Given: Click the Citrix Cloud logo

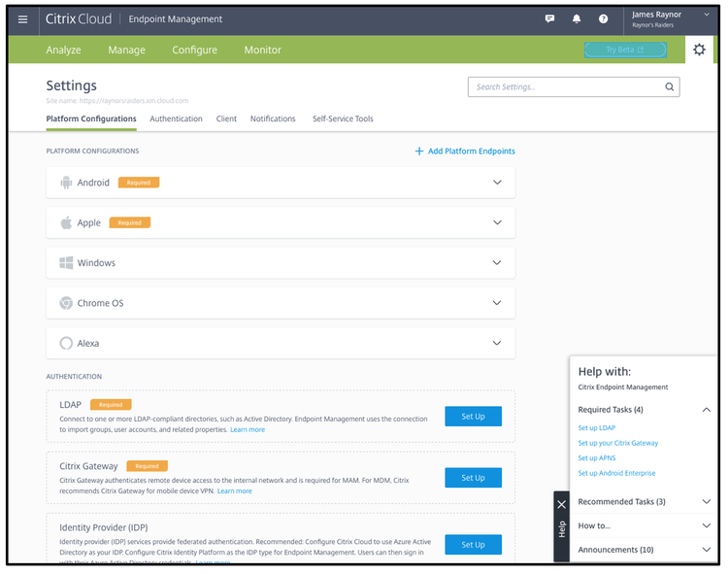Looking at the screenshot, I should (79, 19).
